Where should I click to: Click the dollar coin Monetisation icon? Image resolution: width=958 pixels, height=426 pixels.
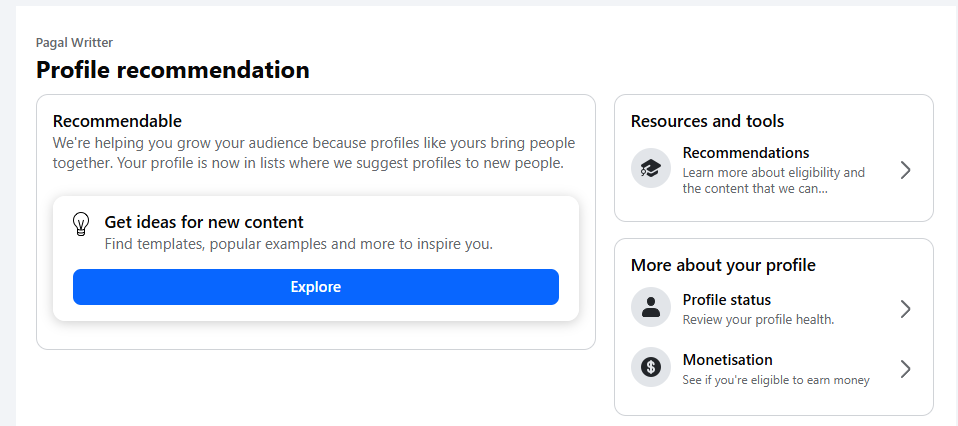(x=651, y=368)
